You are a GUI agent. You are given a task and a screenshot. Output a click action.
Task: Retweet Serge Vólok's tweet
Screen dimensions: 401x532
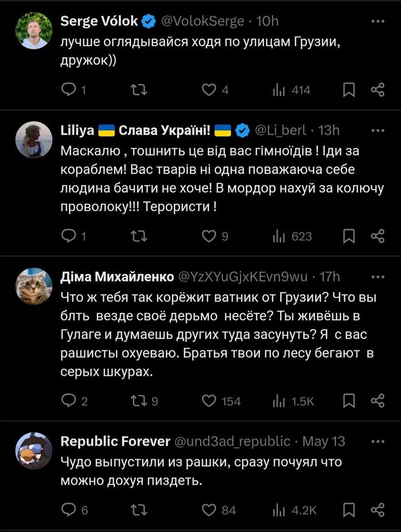pyautogui.click(x=139, y=90)
